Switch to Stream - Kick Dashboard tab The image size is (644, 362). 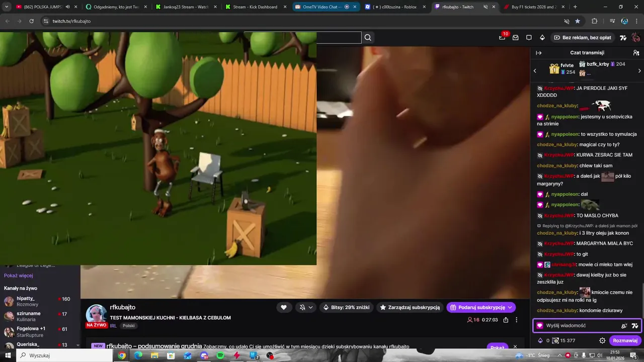255,7
